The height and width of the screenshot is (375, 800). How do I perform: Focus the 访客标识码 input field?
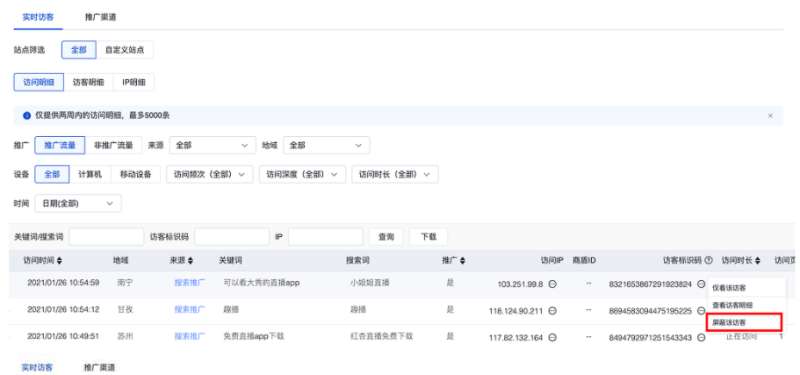point(232,237)
